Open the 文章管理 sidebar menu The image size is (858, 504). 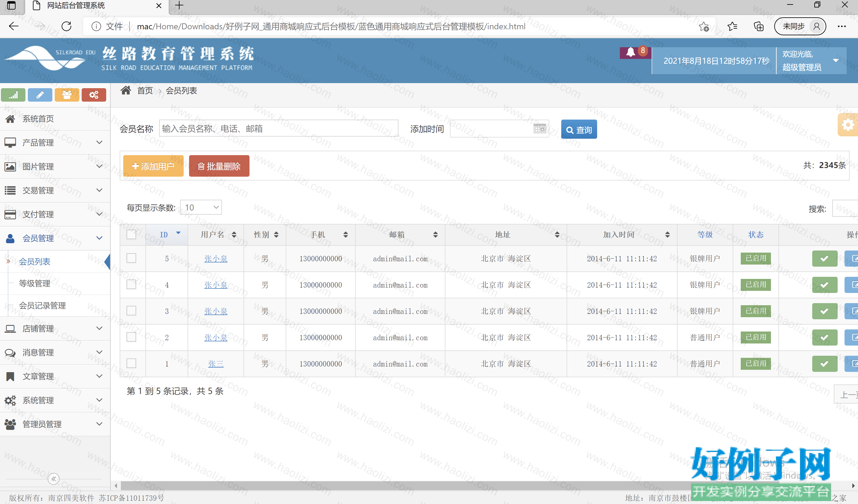[55, 376]
